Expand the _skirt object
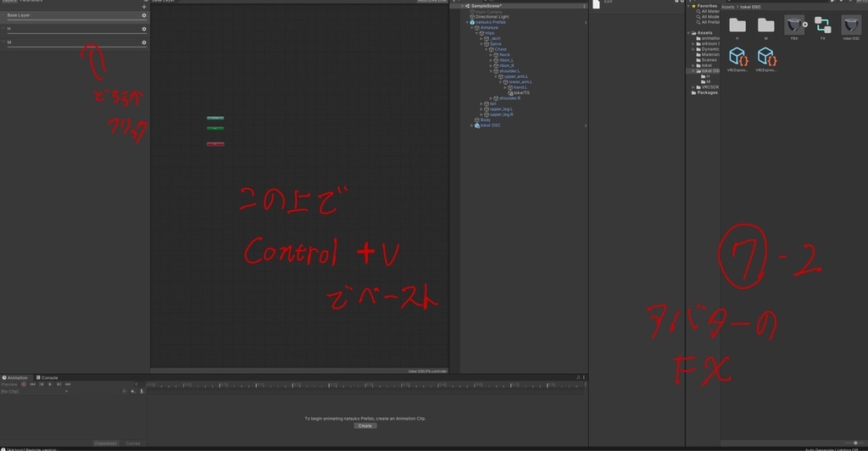The image size is (868, 451). (481, 39)
